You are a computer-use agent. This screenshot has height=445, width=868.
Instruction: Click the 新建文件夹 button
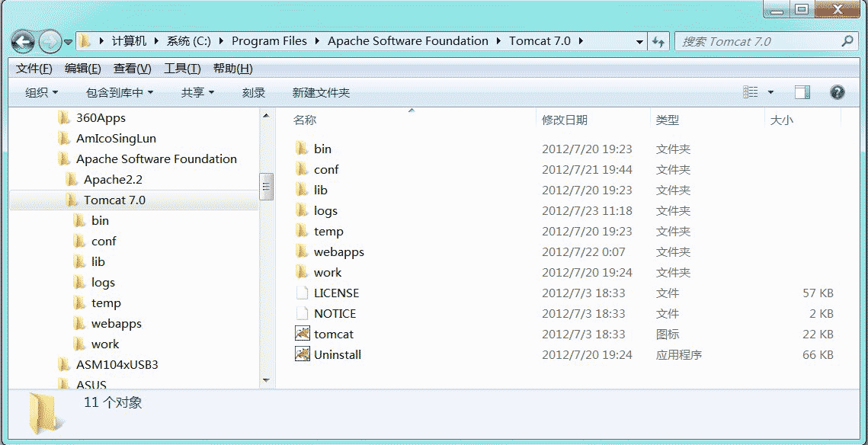(x=321, y=92)
